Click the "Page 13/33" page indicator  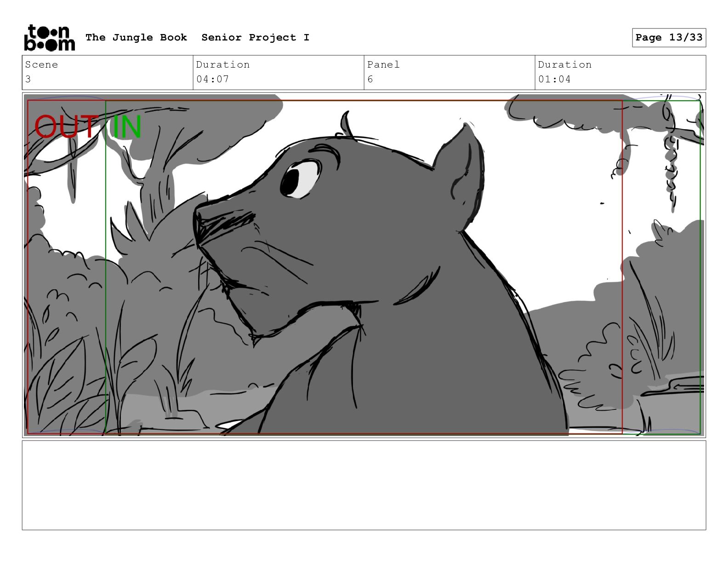pos(669,38)
